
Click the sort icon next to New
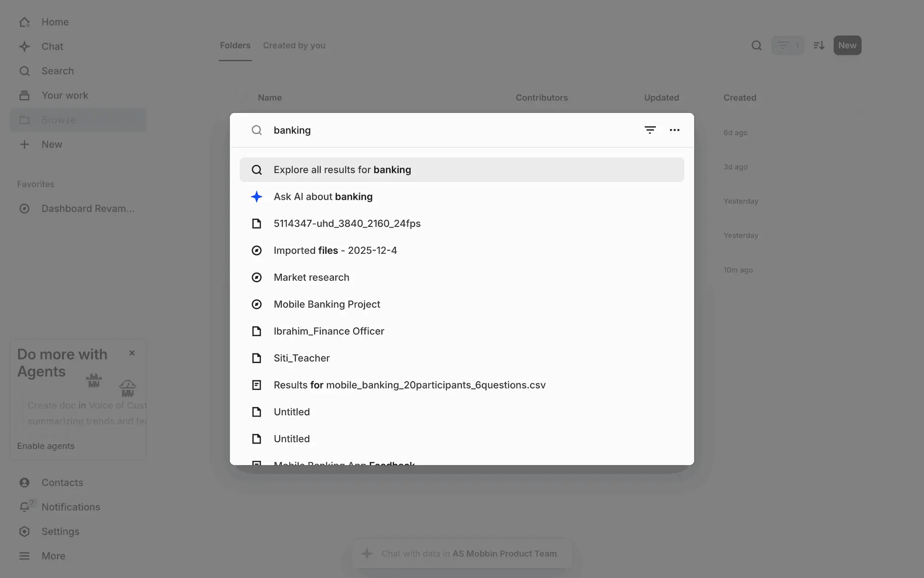point(819,45)
